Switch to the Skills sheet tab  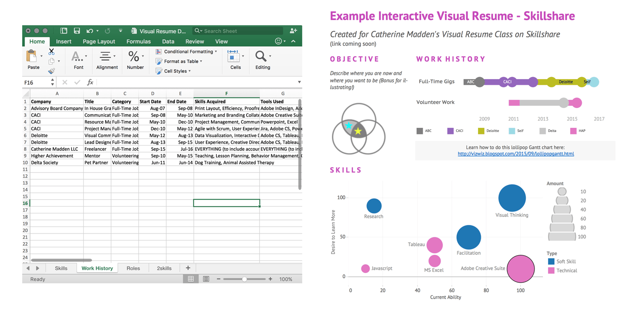pos(61,268)
